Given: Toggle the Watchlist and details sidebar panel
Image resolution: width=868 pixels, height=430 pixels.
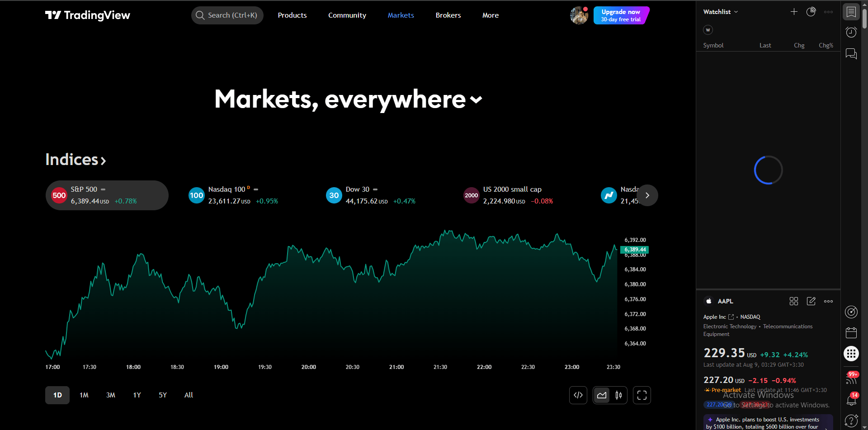Looking at the screenshot, I should coord(851,12).
